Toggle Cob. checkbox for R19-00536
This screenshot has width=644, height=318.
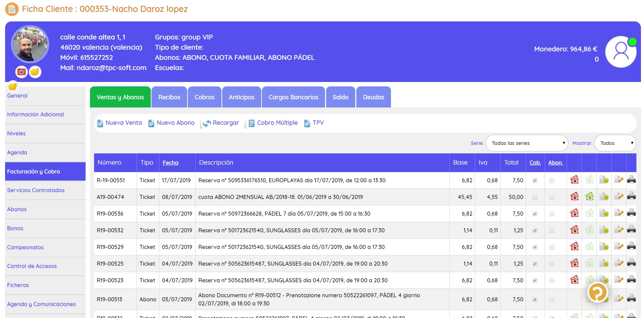point(535,214)
